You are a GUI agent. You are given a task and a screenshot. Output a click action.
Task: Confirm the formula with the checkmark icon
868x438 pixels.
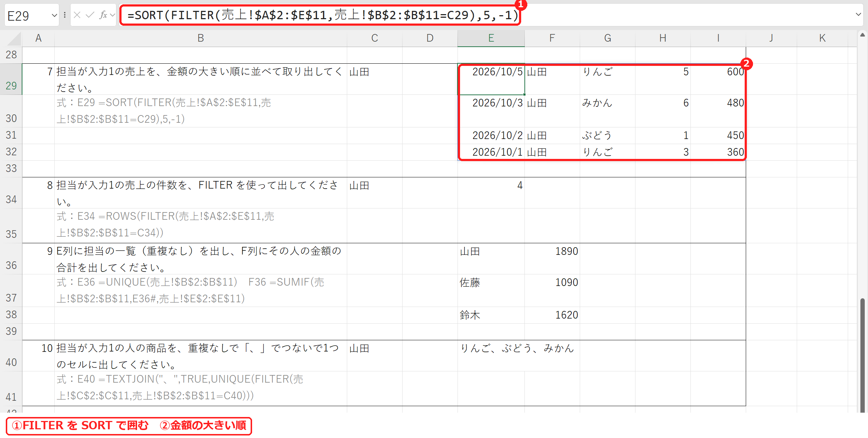[90, 15]
